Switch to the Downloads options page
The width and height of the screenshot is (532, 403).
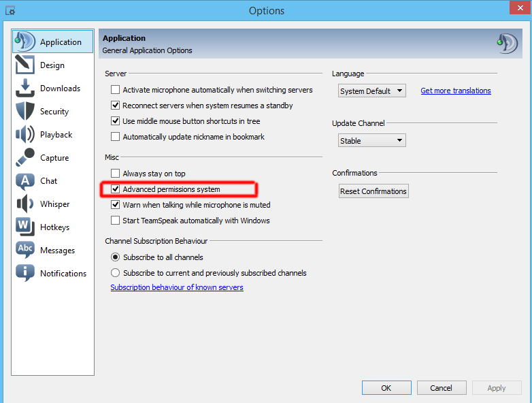(x=52, y=88)
